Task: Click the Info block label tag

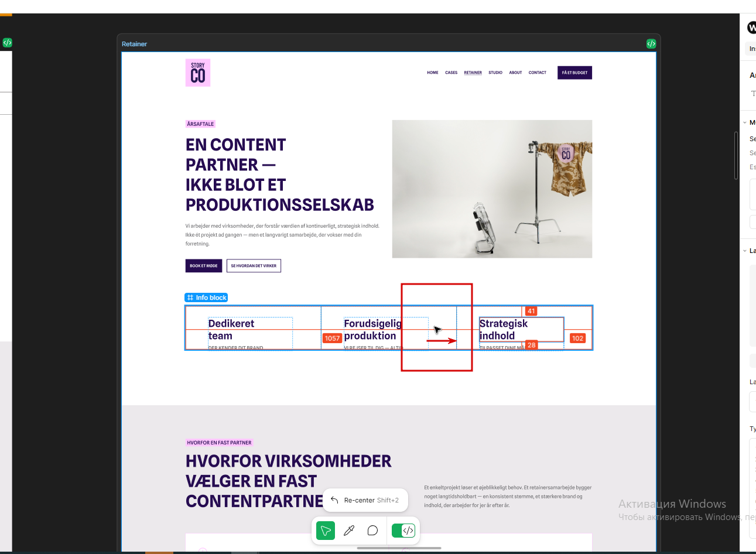Action: coord(206,297)
